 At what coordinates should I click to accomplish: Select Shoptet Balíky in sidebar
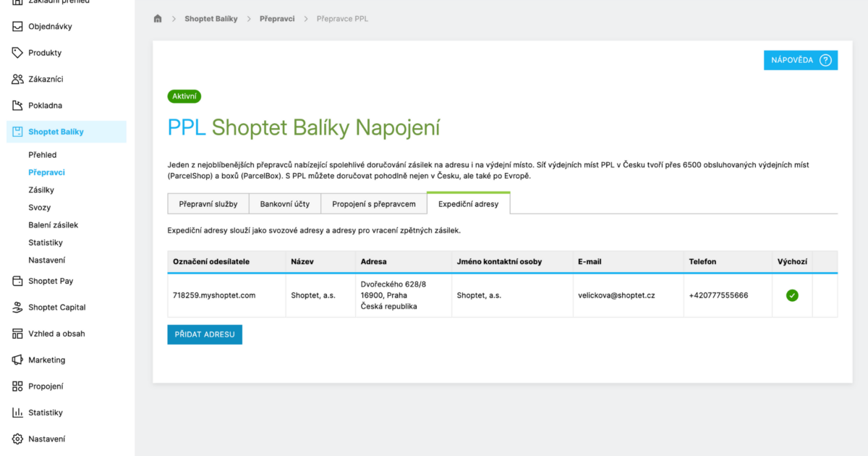67,132
